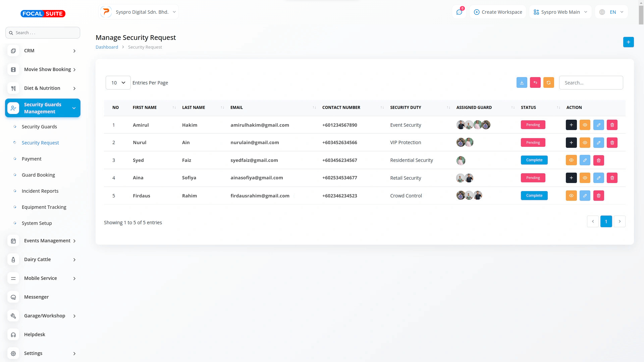Click the black plus action button in the Nurul row
This screenshot has height=362, width=644.
(571, 143)
